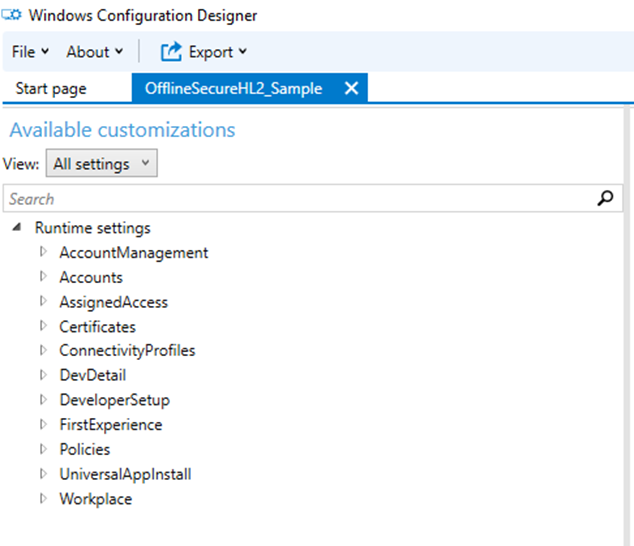Screen dimensions: 634x546
Task: Click inside the Search input field
Action: (x=300, y=199)
